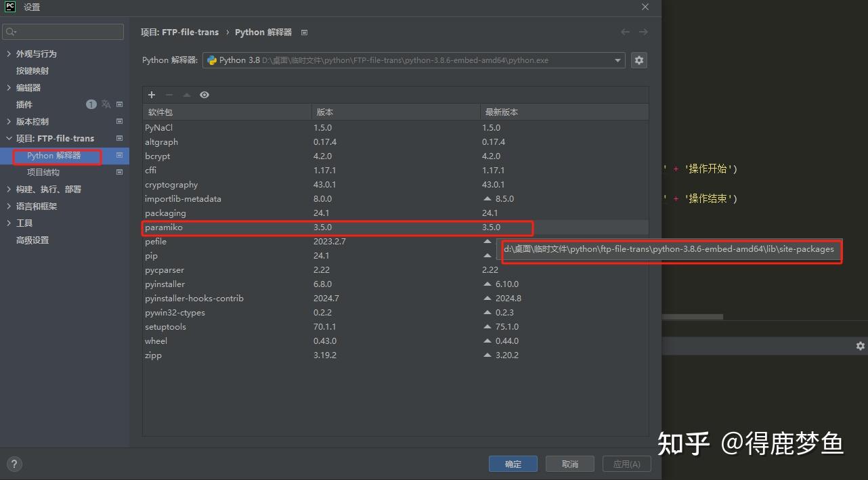Toggle the eye icon for early releases
868x480 pixels.
pyautogui.click(x=204, y=95)
